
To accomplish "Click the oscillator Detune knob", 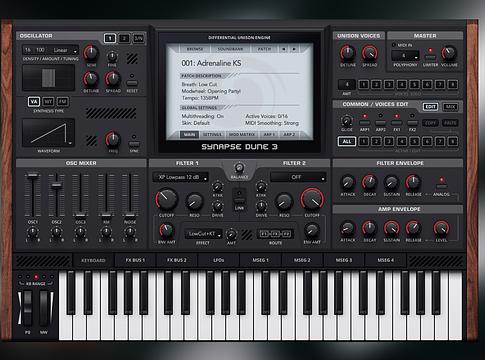I will 91,79.
